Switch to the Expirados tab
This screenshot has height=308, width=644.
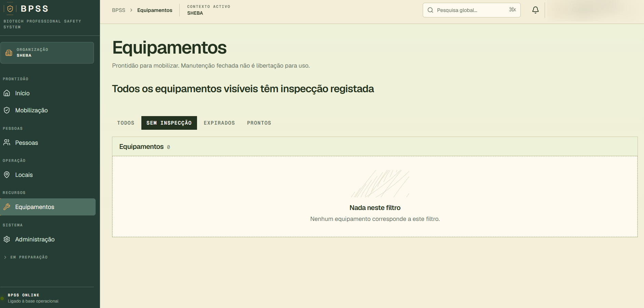(219, 123)
